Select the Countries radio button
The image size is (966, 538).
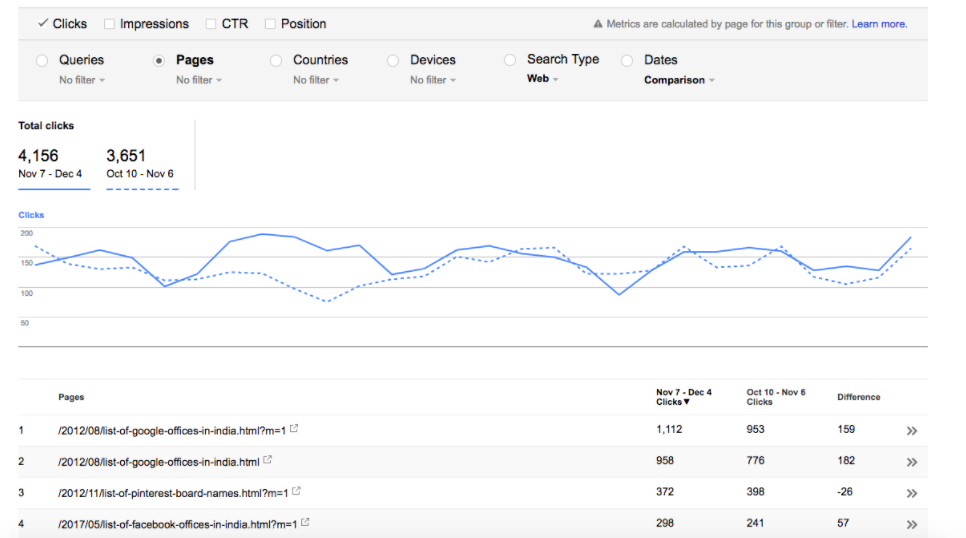[276, 61]
